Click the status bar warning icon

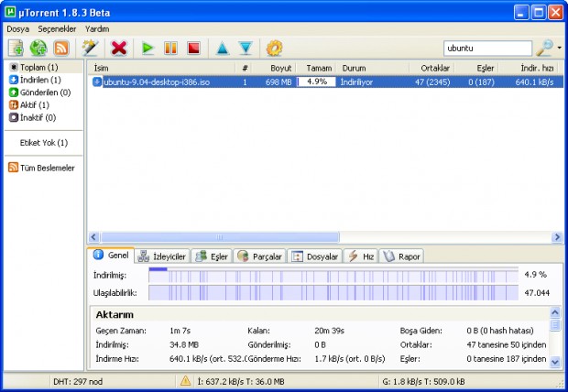pos(185,381)
